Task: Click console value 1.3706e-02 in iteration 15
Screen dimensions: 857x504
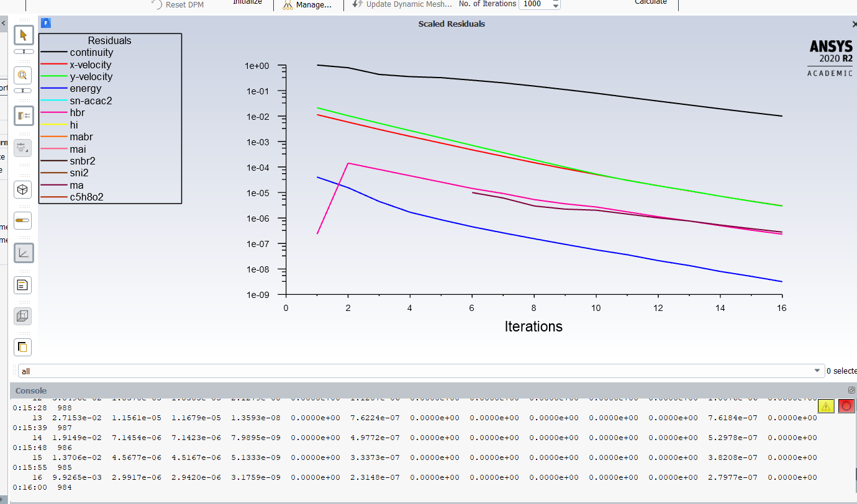Action: (x=77, y=457)
